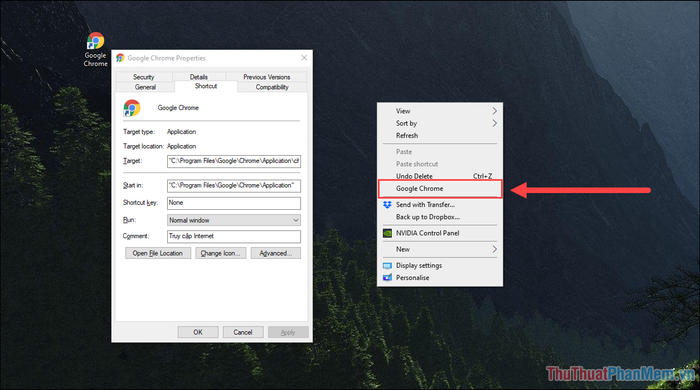This screenshot has height=390, width=700.
Task: Switch to the Details tab
Action: (199, 77)
